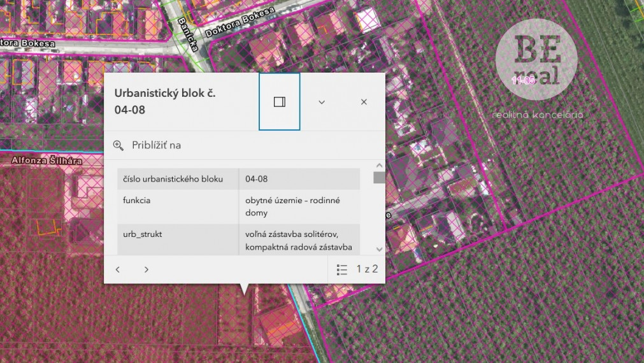
Task: Dock the popup using the panel icon
Action: [x=279, y=102]
